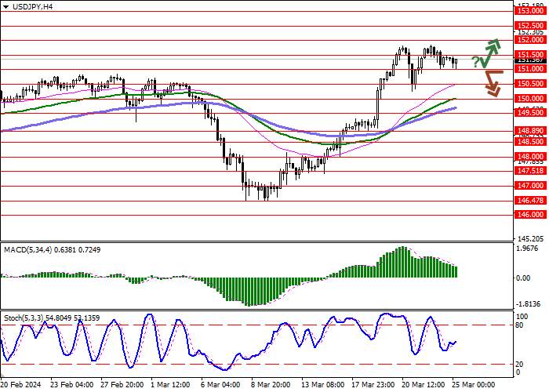Click the 27 Feb 20:00 time label

pos(122,385)
